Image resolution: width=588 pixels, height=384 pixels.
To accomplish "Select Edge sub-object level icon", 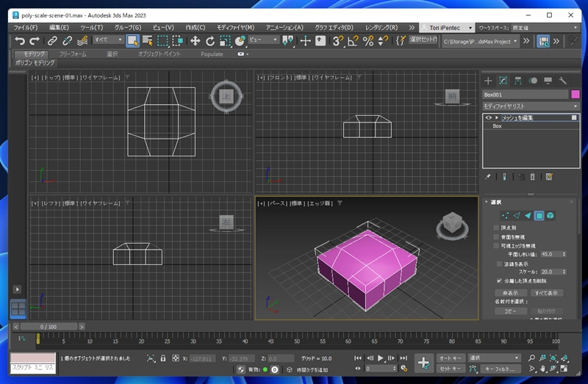I will click(517, 215).
